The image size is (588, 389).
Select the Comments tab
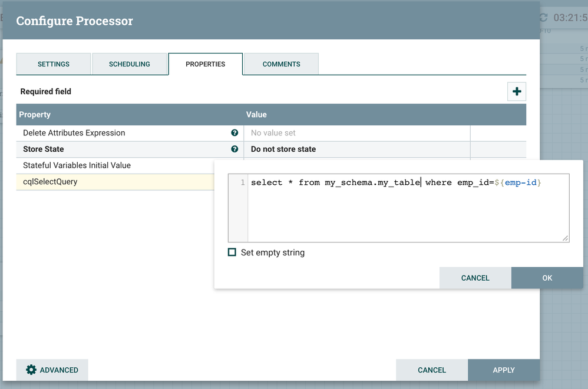pos(281,64)
